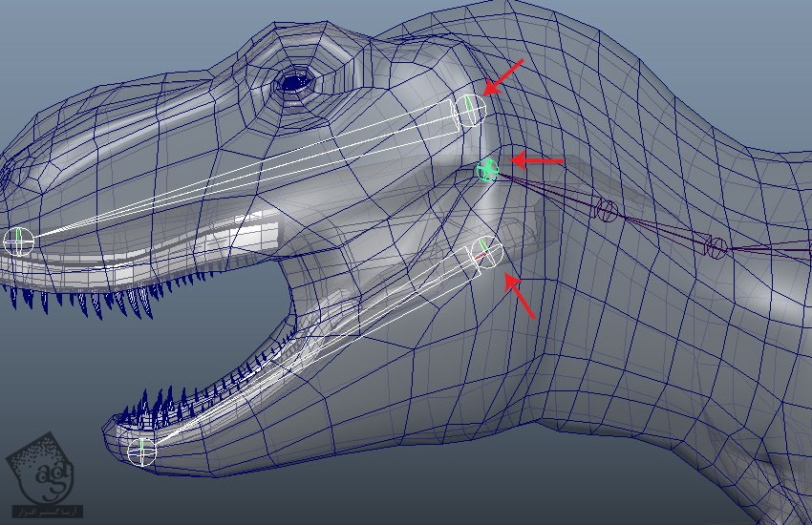
Task: Click the horizontal middle red arrow
Action: click(537, 161)
